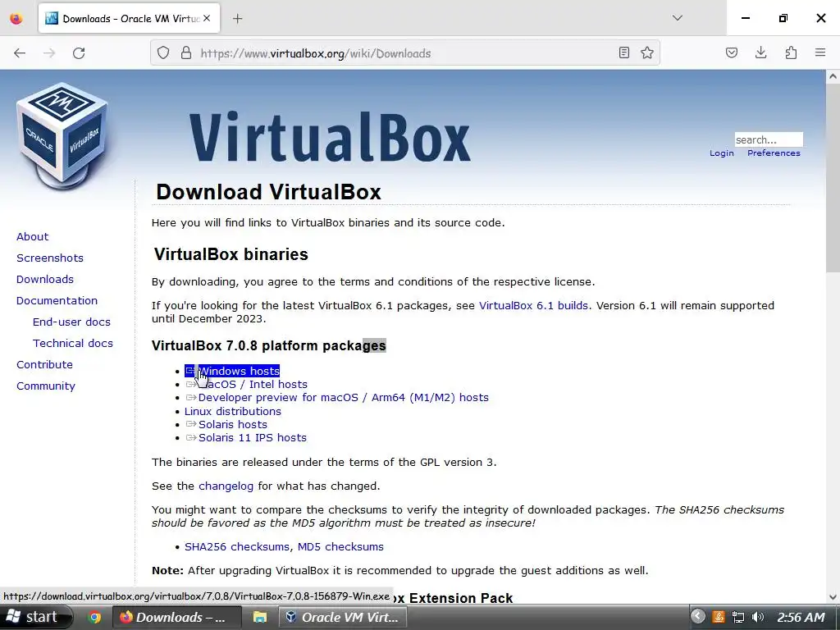Screen dimensions: 840x630
Task: Bookmark this page with the star icon
Action: click(x=647, y=53)
